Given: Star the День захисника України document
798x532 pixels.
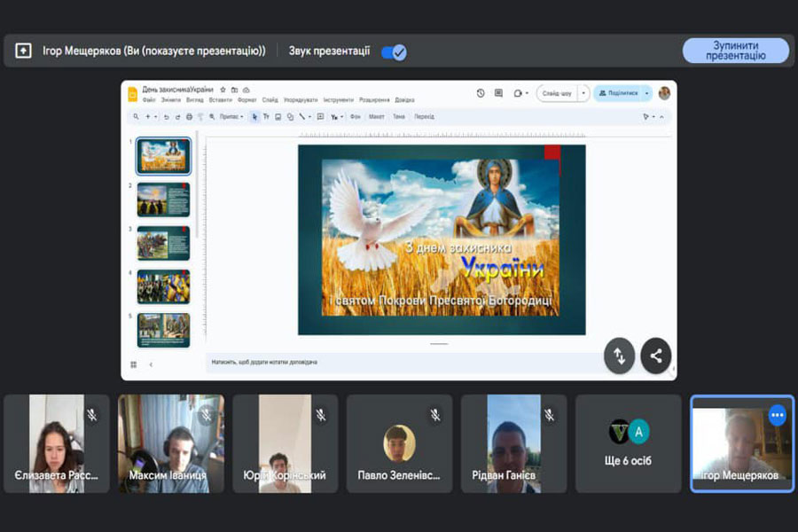Looking at the screenshot, I should (x=223, y=90).
